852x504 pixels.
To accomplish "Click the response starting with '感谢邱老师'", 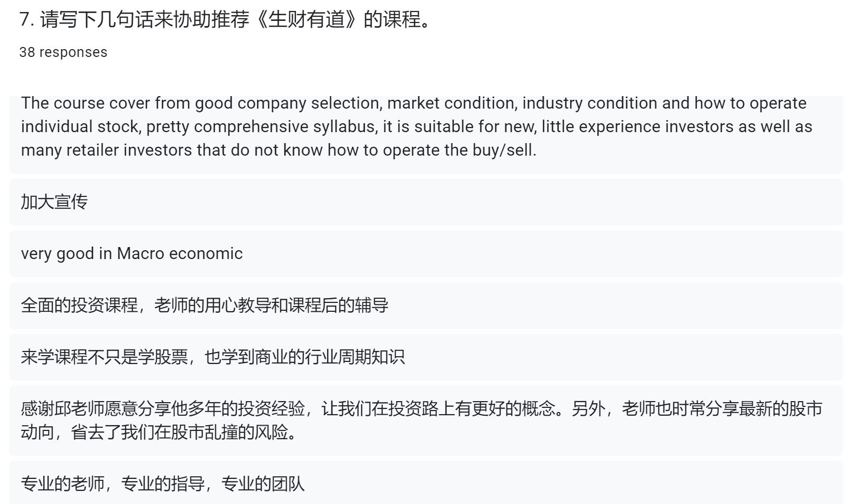I will click(421, 408).
